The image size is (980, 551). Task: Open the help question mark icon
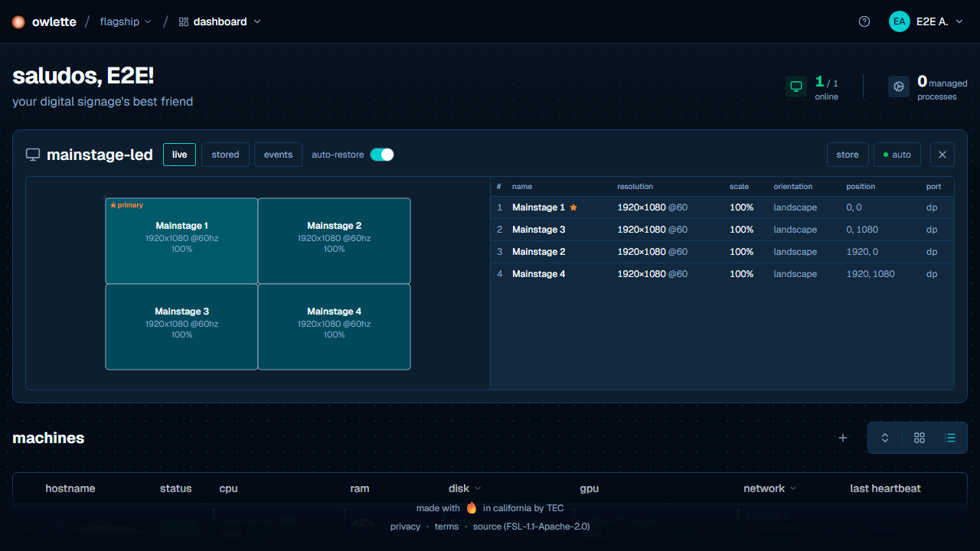pyautogui.click(x=864, y=21)
